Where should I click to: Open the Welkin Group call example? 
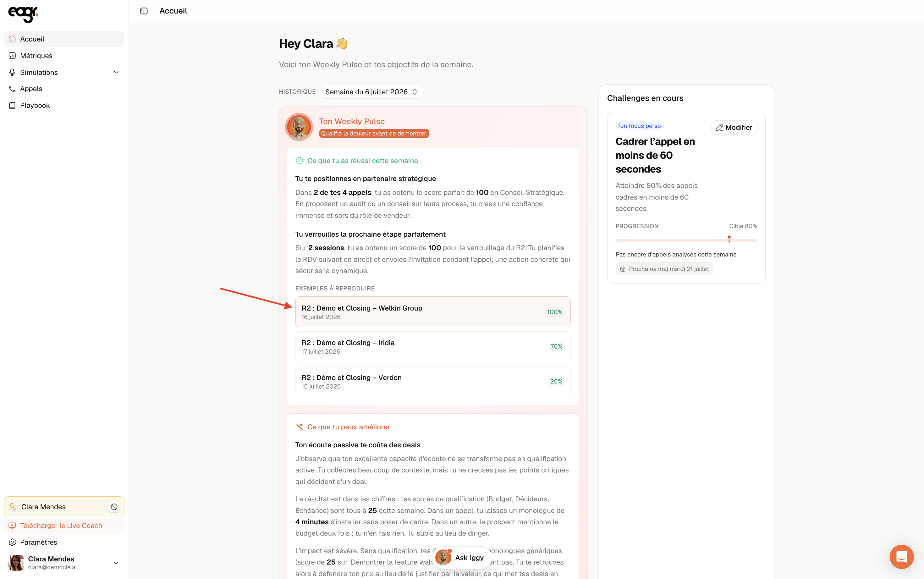pos(433,312)
